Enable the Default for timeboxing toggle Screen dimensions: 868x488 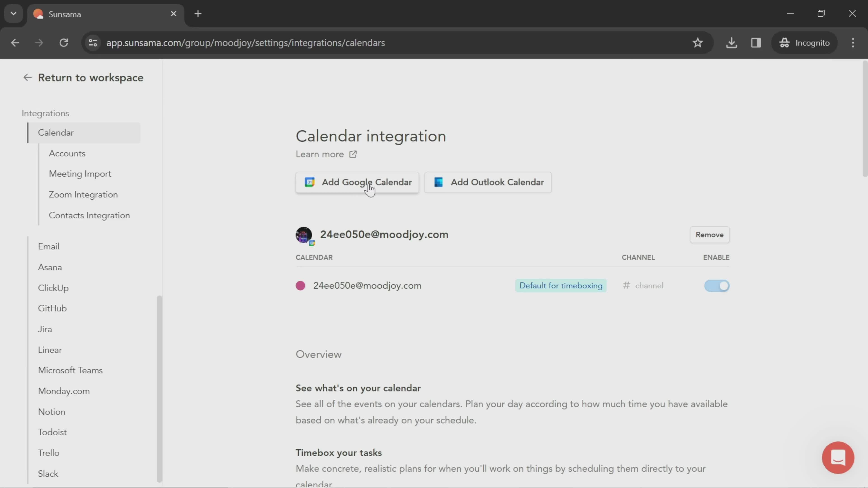tap(716, 285)
